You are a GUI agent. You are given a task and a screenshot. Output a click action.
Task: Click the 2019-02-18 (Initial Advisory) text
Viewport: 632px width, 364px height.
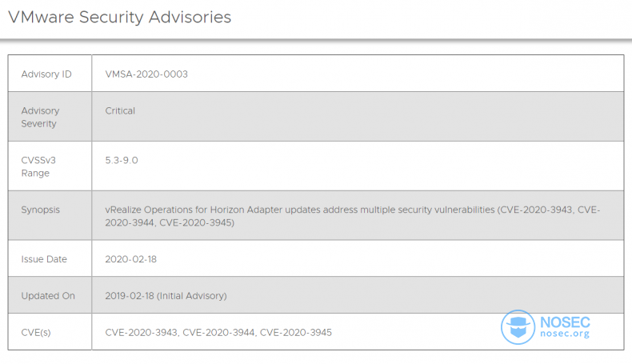click(x=166, y=296)
